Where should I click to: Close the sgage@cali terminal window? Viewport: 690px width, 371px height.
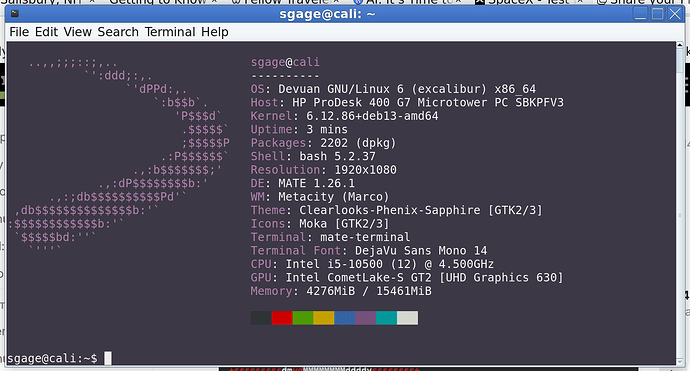[675, 14]
